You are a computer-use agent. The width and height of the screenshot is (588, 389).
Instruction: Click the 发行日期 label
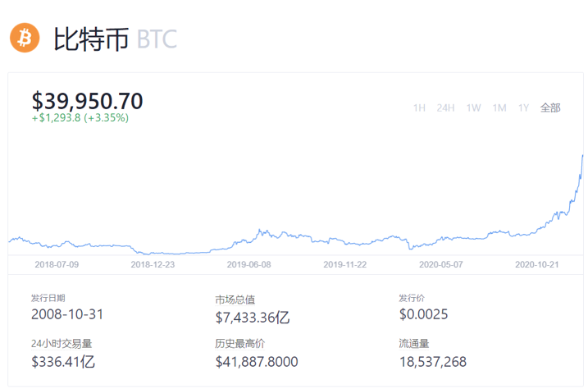(x=48, y=298)
